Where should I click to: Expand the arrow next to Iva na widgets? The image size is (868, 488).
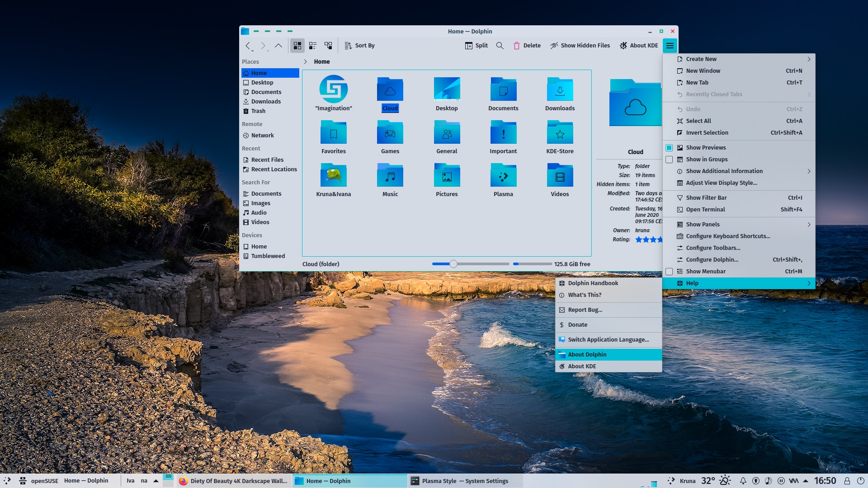(x=156, y=481)
